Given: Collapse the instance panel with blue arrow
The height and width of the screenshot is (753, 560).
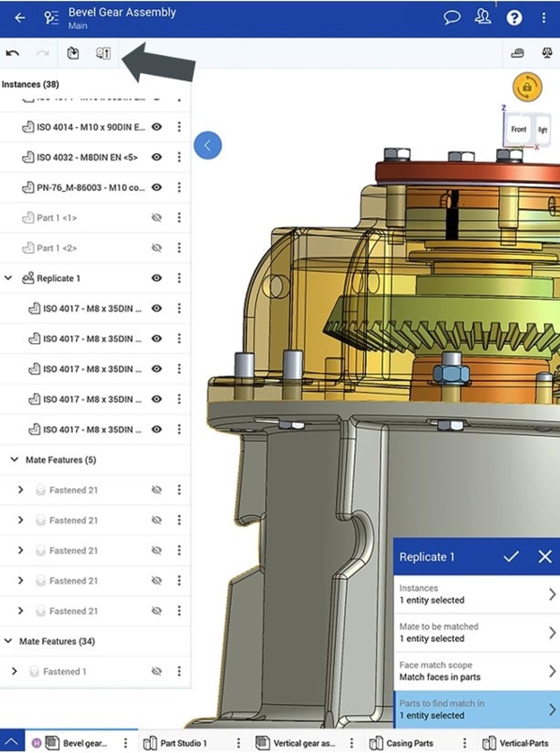Looking at the screenshot, I should (x=208, y=145).
